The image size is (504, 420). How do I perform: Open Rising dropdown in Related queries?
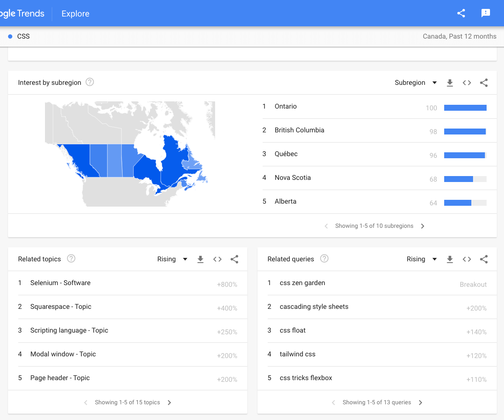[x=421, y=259]
